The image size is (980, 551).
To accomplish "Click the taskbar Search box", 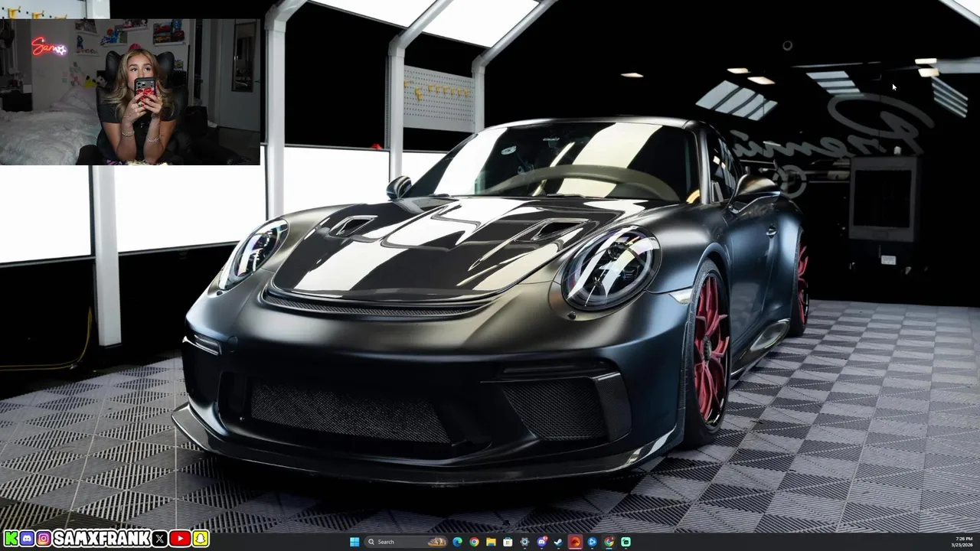I will point(406,542).
